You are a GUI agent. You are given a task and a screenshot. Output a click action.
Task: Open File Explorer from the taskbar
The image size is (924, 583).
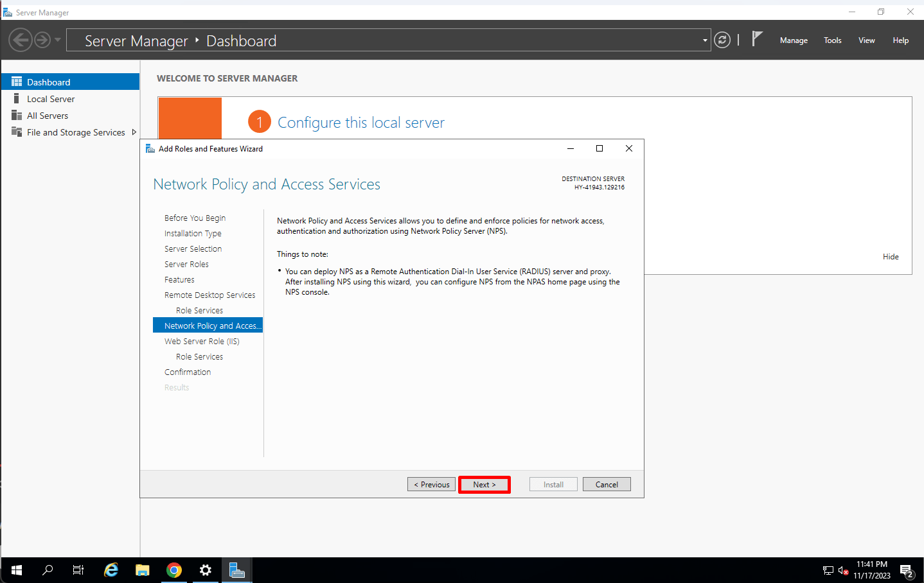(x=142, y=570)
